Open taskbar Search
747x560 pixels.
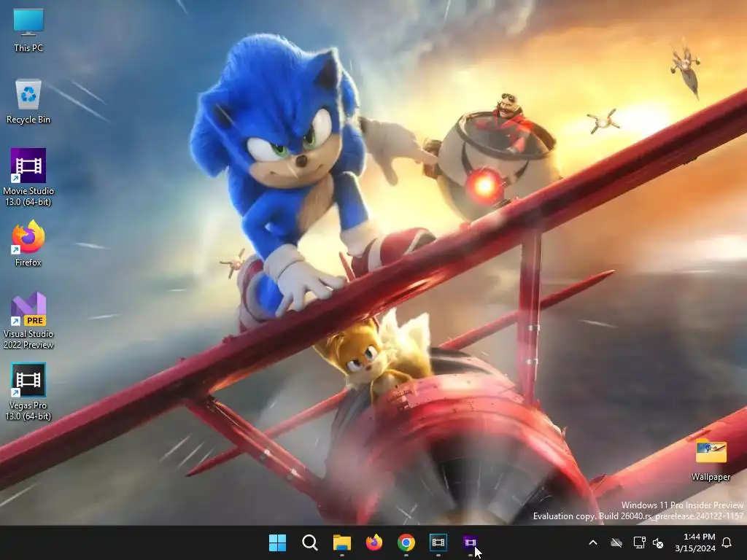pos(309,542)
